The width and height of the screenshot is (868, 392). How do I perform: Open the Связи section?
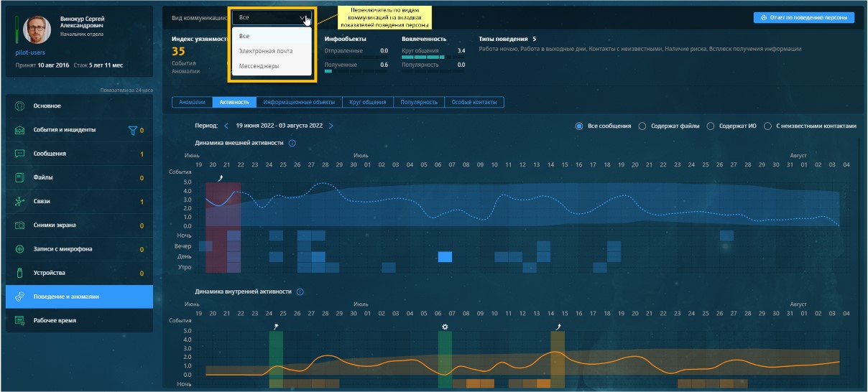79,202
